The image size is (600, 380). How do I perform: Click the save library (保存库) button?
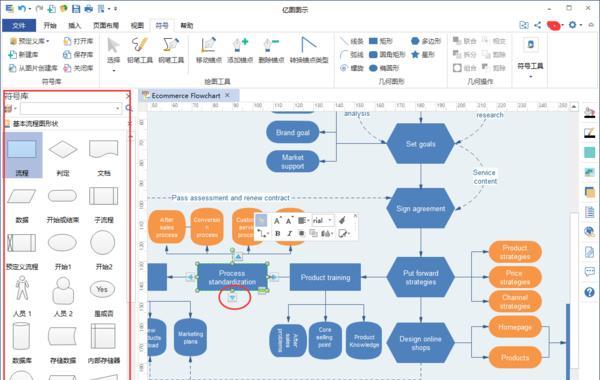pos(78,55)
